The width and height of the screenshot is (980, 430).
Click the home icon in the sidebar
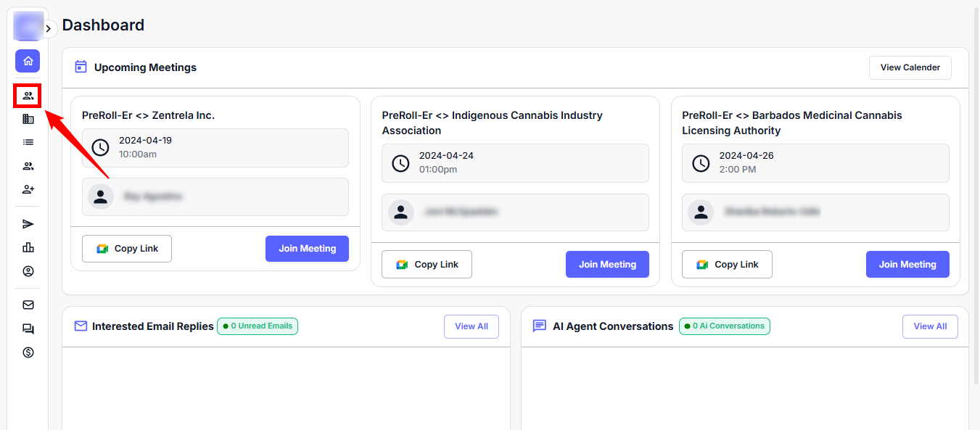coord(28,61)
